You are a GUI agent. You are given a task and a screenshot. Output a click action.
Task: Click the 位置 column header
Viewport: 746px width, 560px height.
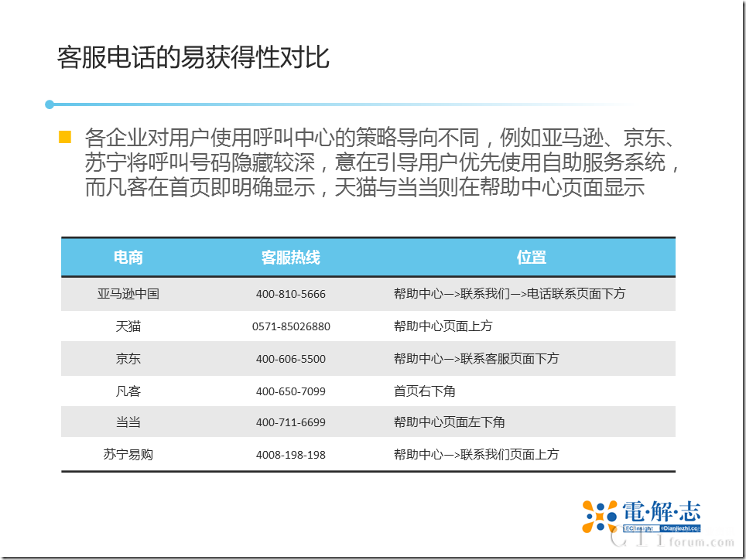pos(532,258)
